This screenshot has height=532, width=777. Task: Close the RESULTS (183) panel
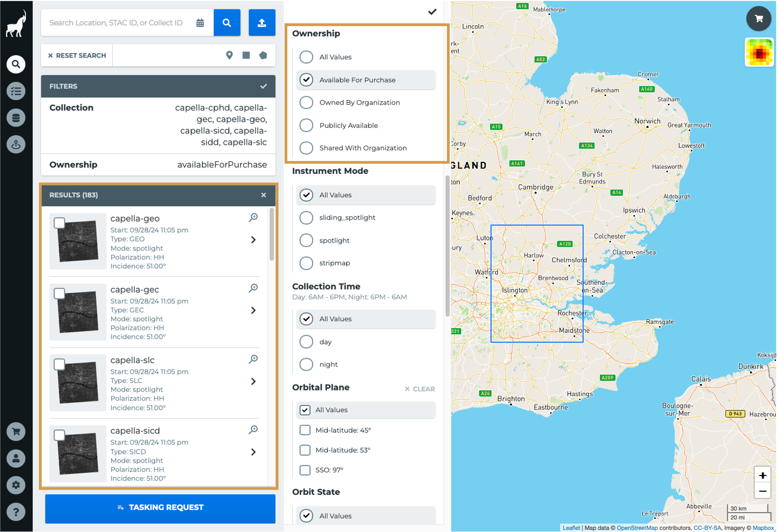point(264,195)
